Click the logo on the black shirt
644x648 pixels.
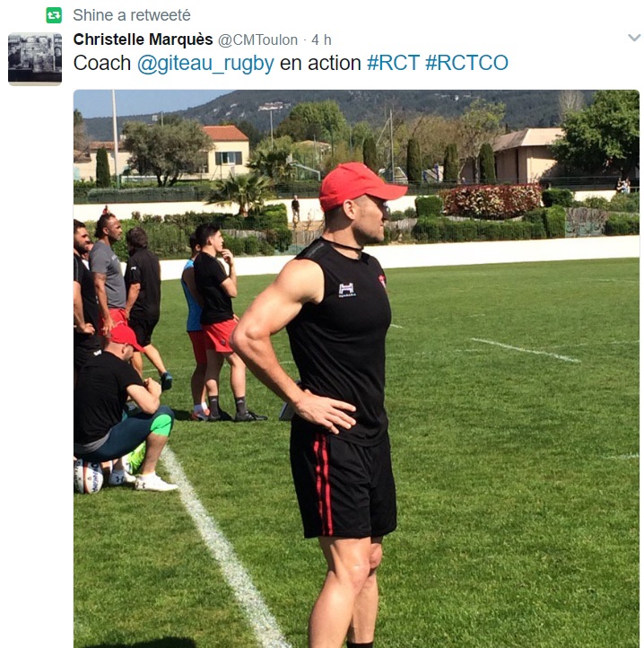(346, 290)
